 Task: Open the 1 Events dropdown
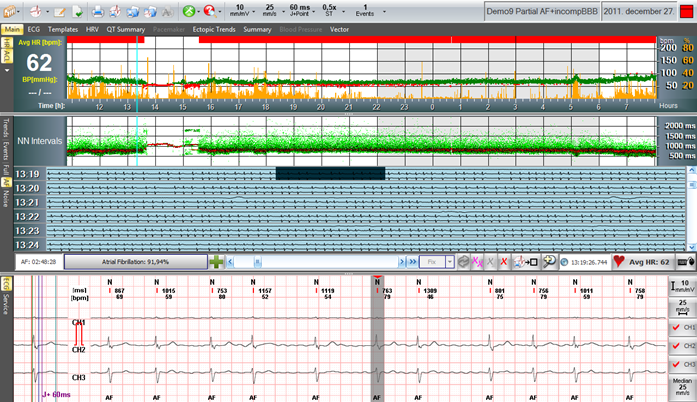pos(384,12)
